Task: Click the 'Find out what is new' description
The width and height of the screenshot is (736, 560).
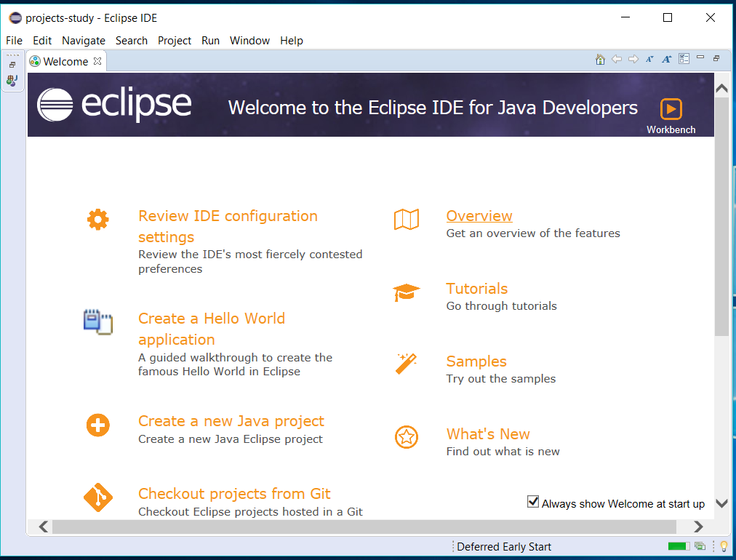Action: pyautogui.click(x=503, y=452)
